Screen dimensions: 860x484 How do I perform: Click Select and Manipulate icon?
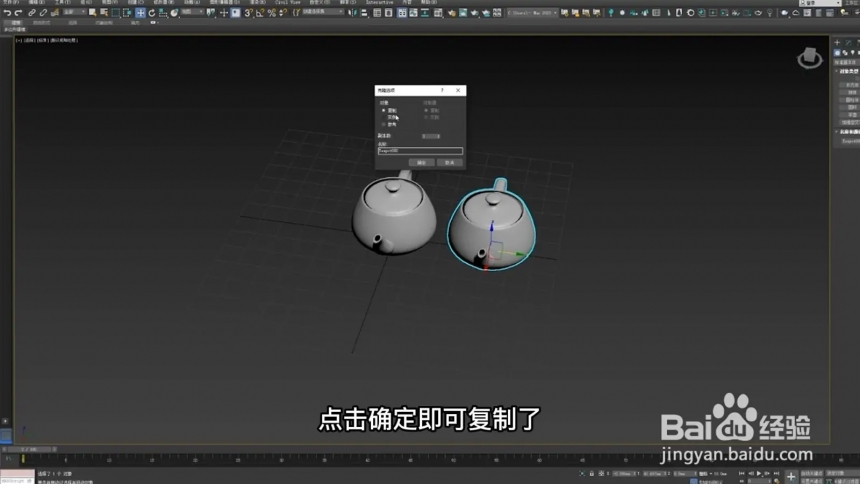[224, 13]
